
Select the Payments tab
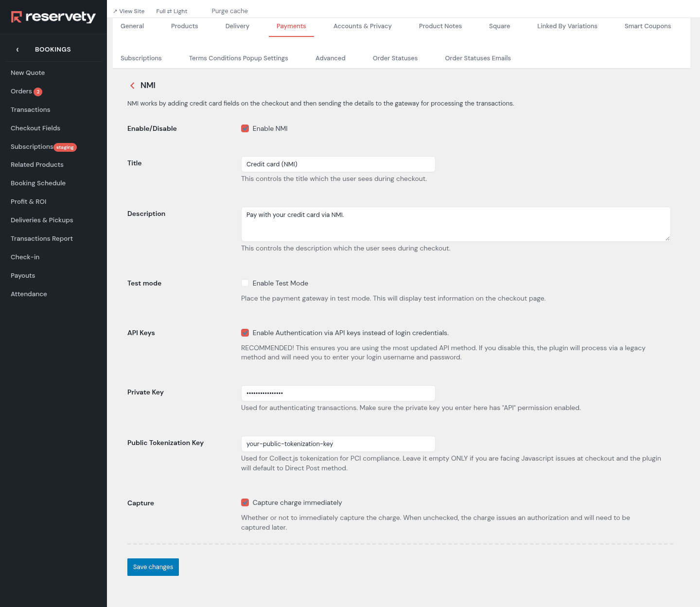pos(291,26)
